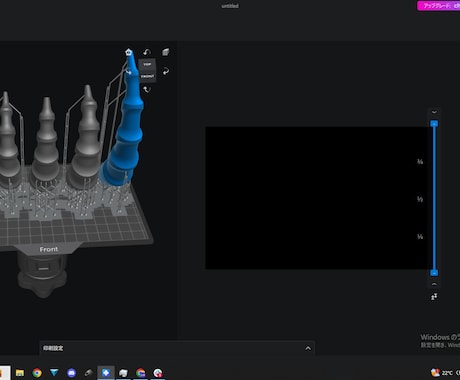The height and width of the screenshot is (380, 460).
Task: Click the ¼ mark on the layer slider
Action: 420,237
